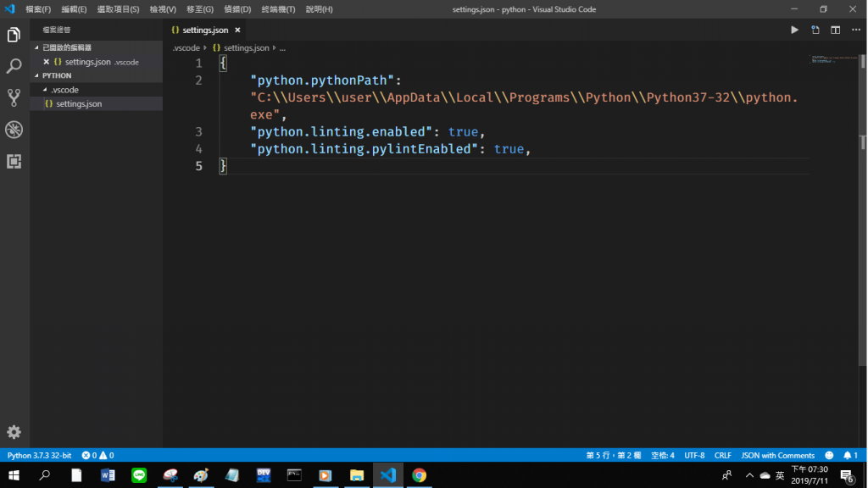Open the Windows Action Center
The height and width of the screenshot is (488, 868).
tap(847, 475)
